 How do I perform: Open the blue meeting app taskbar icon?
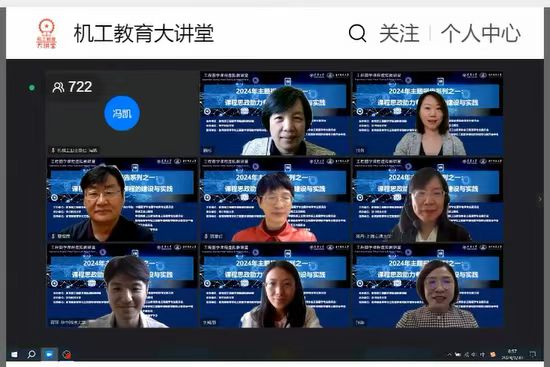(x=49, y=354)
